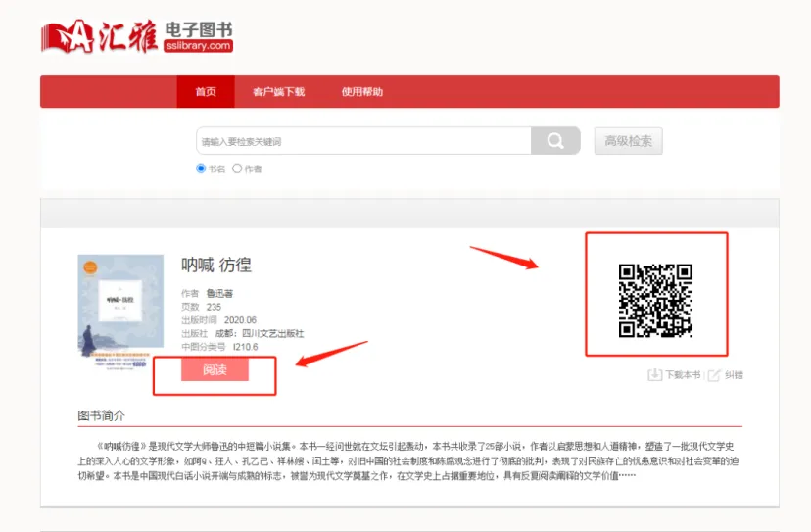Screen dimensions: 811x532
Task: Click the red 阅读 button
Action: click(215, 369)
